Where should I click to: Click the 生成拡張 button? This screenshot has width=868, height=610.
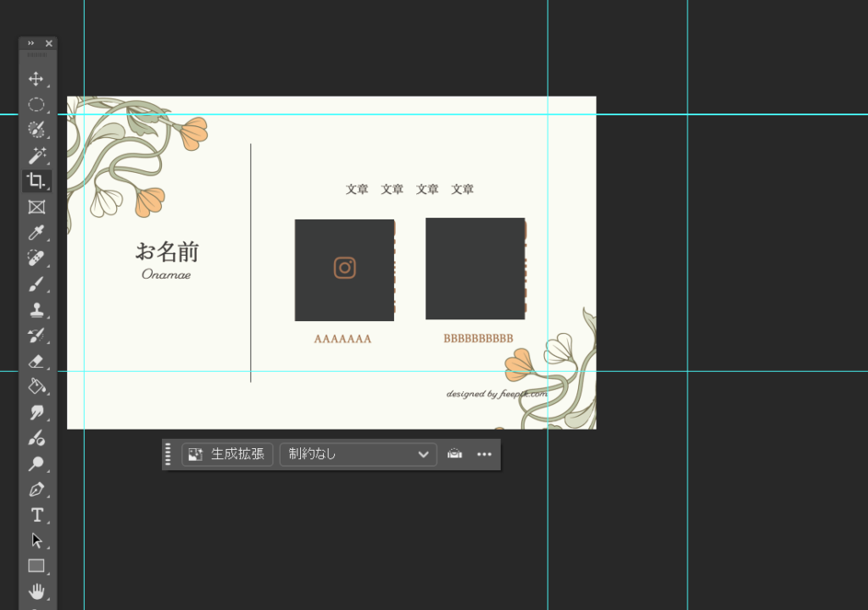[225, 454]
